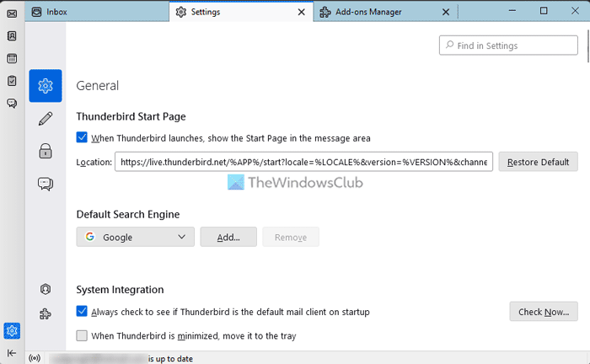
Task: Click the Start Page Location URL field
Action: (303, 162)
